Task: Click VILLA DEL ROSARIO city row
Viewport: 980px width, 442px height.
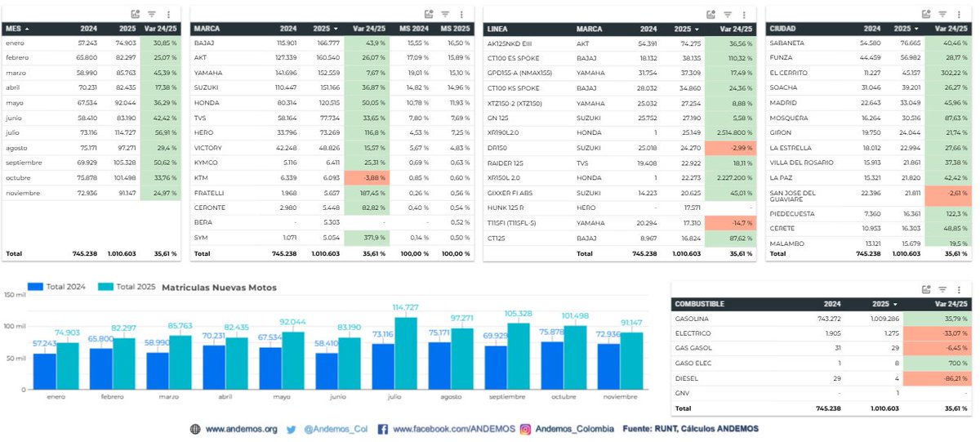Action: tap(870, 163)
